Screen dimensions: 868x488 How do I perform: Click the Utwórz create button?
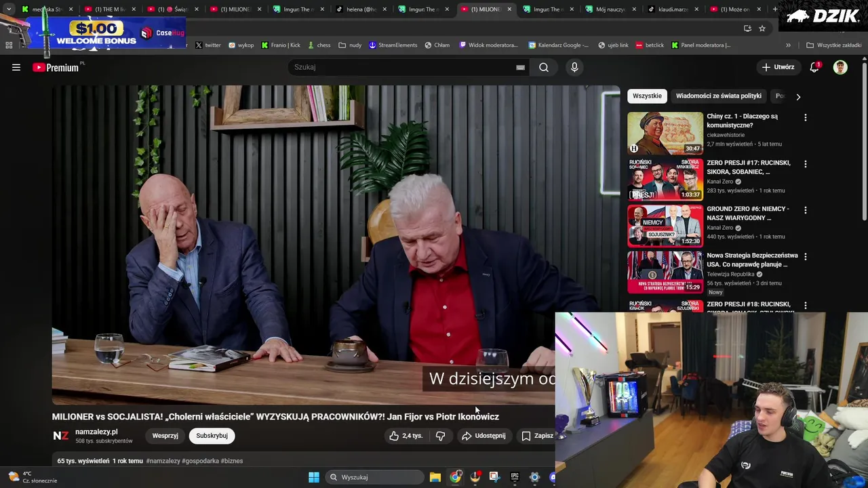click(778, 67)
